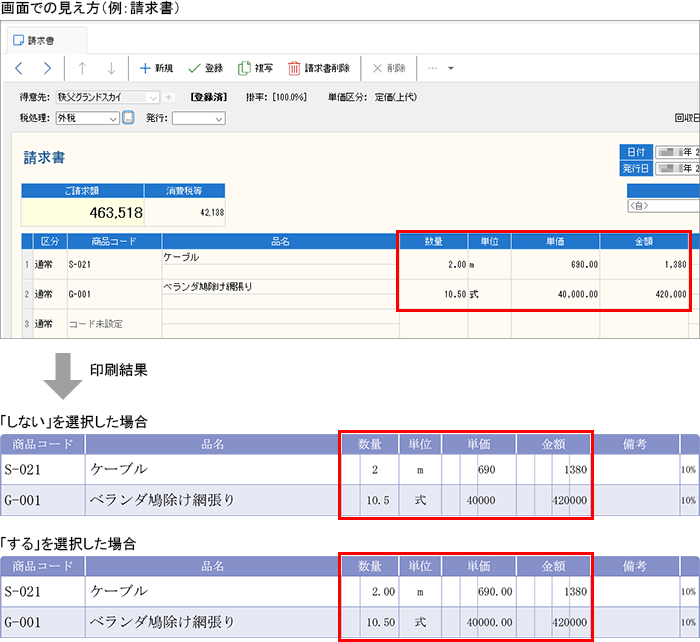The image size is (700, 642).
Task: Click the 単価 column header in entry grid
Action: (555, 242)
